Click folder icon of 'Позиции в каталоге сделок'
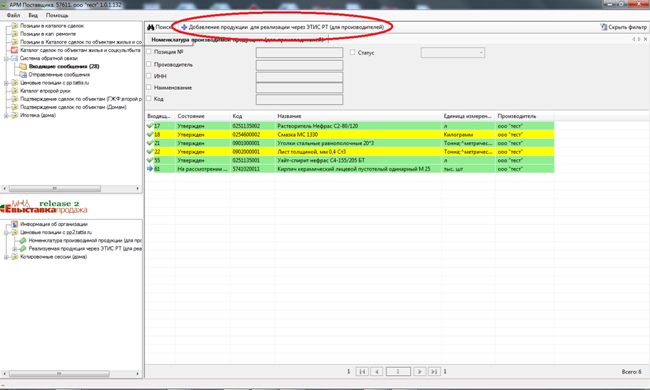The width and height of the screenshot is (650, 390). coord(15,26)
